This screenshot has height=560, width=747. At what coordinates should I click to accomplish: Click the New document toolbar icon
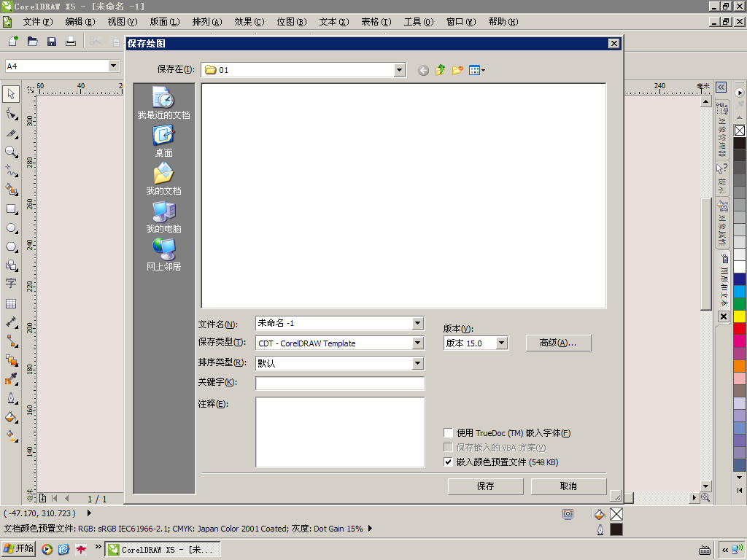[13, 42]
